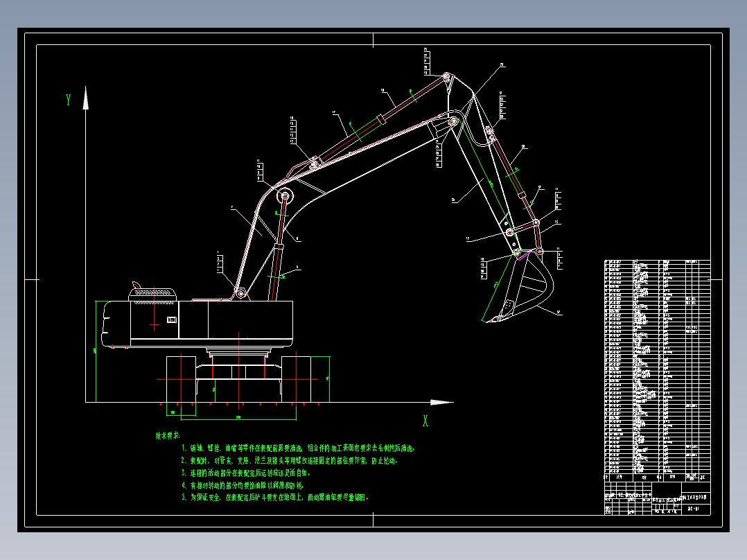Select the bucket linkage joint pin on the stick
The height and width of the screenshot is (560, 747).
[509, 232]
